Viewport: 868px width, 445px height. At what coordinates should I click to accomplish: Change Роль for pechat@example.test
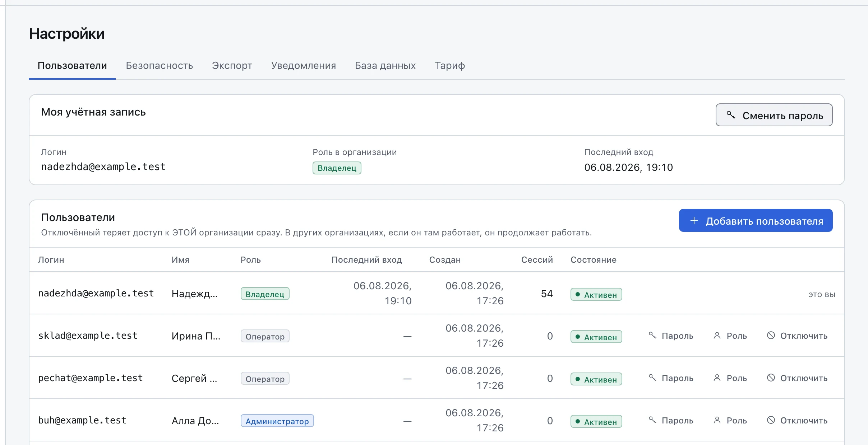click(x=730, y=378)
